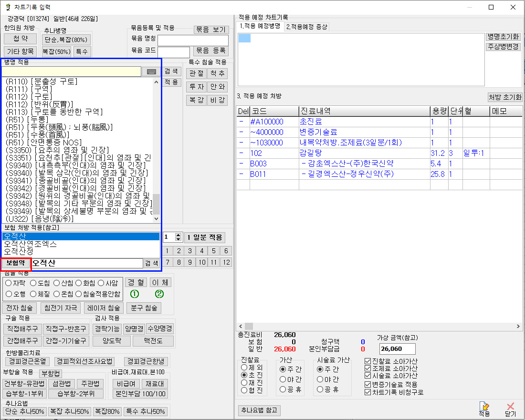Uncheck the 차트기록 비청구로 checkbox
The image size is (525, 420).
(367, 392)
